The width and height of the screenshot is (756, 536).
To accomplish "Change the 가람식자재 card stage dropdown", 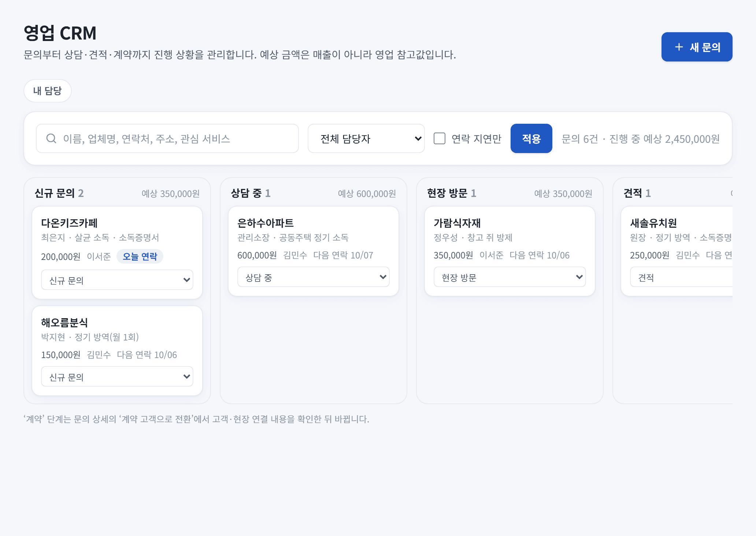I will (x=510, y=277).
